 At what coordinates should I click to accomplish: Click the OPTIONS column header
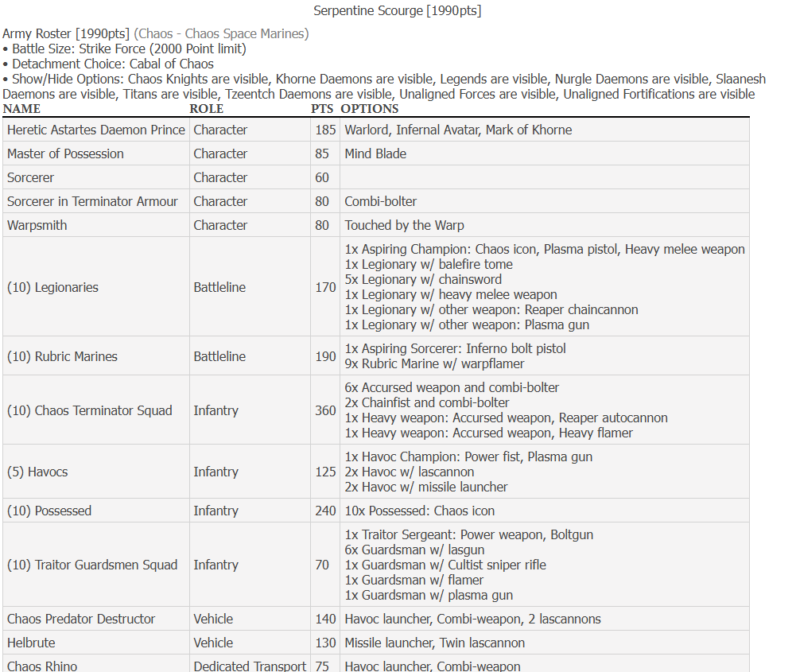370,109
